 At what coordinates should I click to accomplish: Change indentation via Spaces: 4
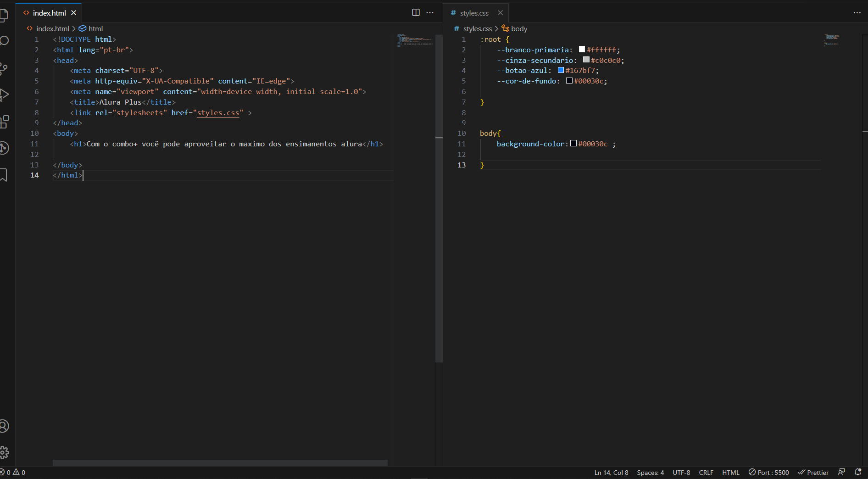pos(650,473)
